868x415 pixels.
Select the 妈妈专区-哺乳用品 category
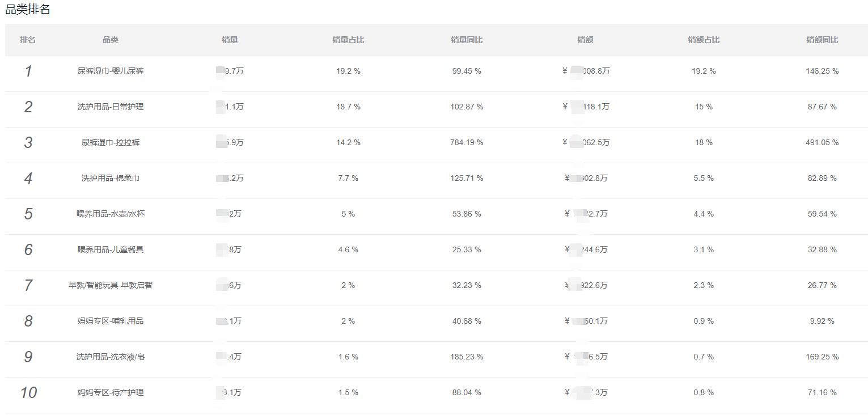(x=111, y=321)
